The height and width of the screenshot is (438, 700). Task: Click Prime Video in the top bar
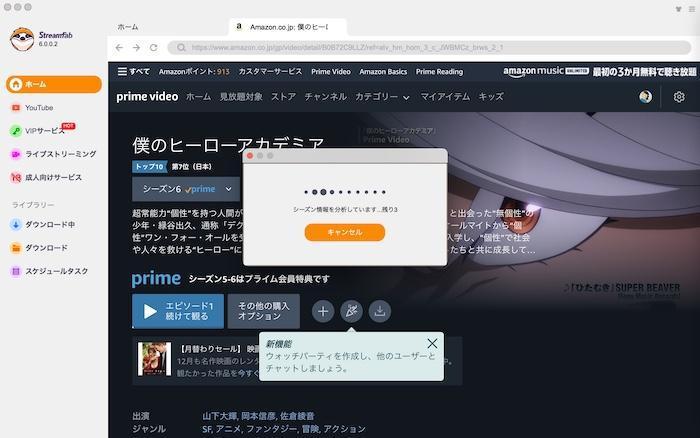click(x=331, y=71)
